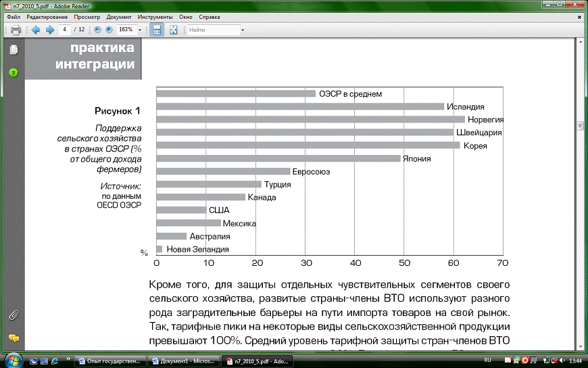Click the page number input field
The width and height of the screenshot is (588, 368).
click(66, 30)
